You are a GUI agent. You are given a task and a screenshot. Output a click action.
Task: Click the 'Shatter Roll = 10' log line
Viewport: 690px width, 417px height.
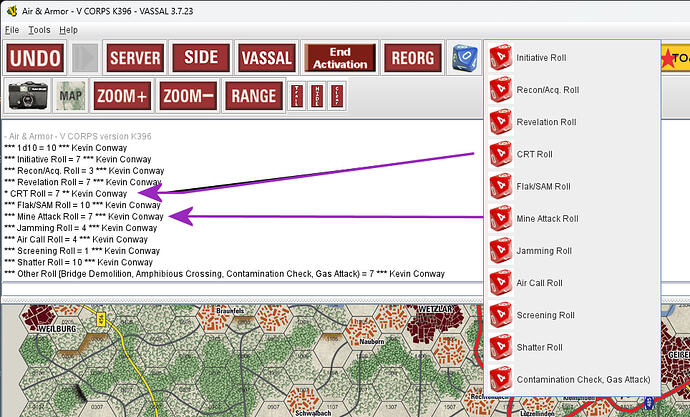coord(78,262)
